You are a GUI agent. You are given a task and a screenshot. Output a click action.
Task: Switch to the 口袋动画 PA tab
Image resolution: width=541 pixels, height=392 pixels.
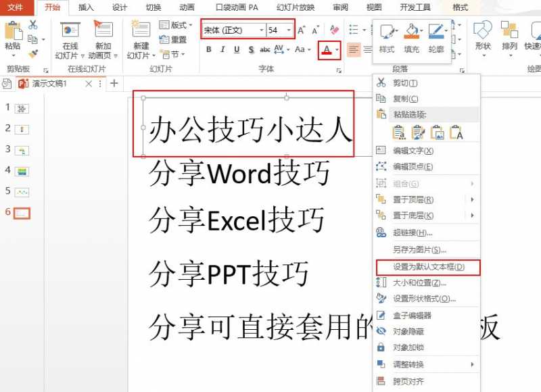tap(237, 7)
